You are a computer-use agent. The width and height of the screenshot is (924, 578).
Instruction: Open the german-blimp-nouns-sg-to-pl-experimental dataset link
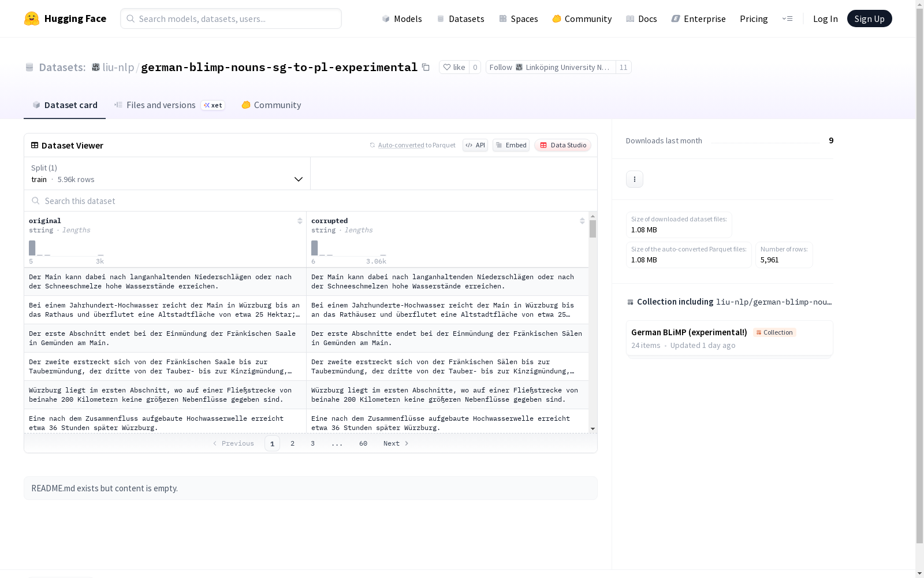(x=279, y=67)
